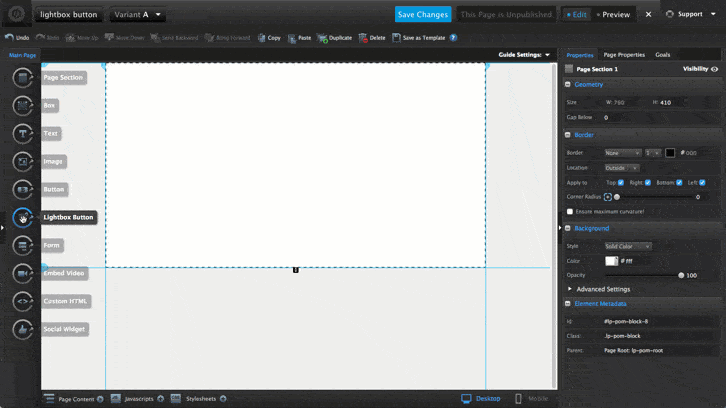Click Bring Forward in the toolbar
This screenshot has height=408, width=726.
[227, 38]
